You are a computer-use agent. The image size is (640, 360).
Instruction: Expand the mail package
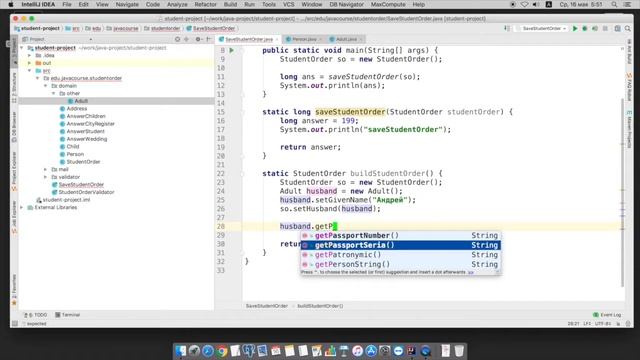(x=46, y=169)
